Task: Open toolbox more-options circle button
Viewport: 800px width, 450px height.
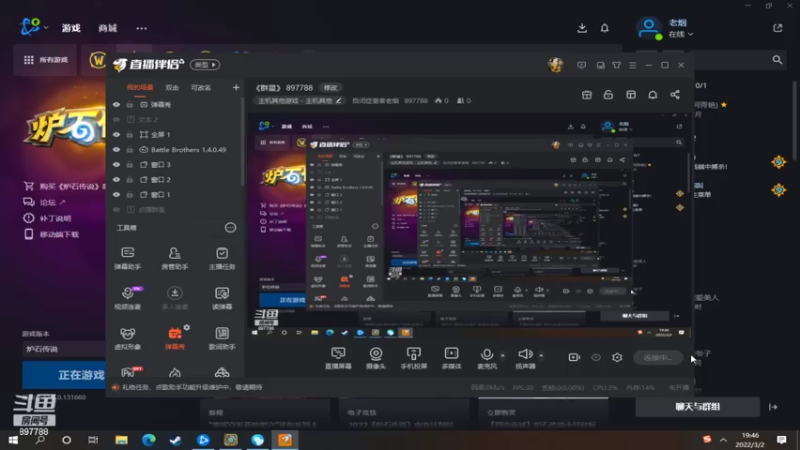Action: click(231, 228)
